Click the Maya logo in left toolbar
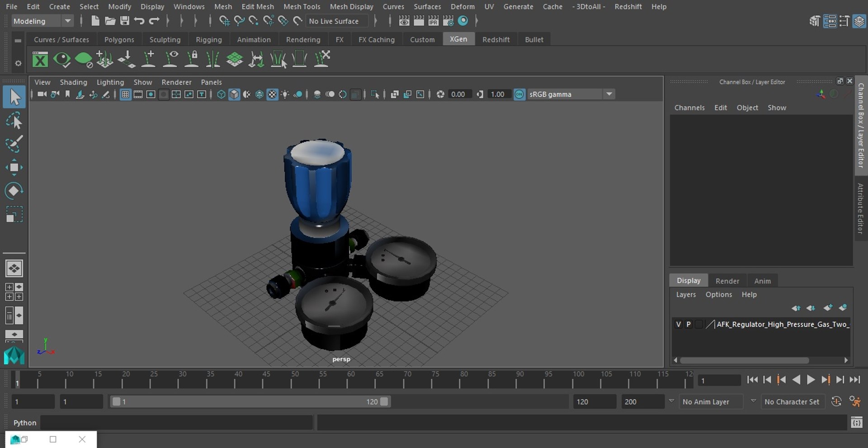 (x=14, y=356)
